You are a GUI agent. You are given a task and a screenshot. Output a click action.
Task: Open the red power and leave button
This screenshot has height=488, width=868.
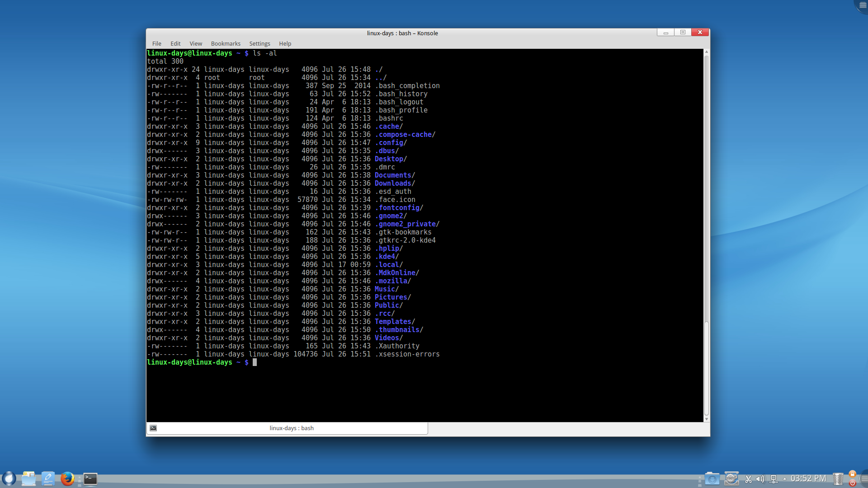852,483
